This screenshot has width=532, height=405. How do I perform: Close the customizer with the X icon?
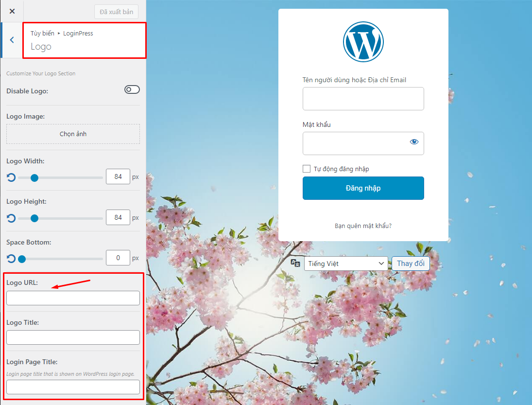tap(12, 11)
